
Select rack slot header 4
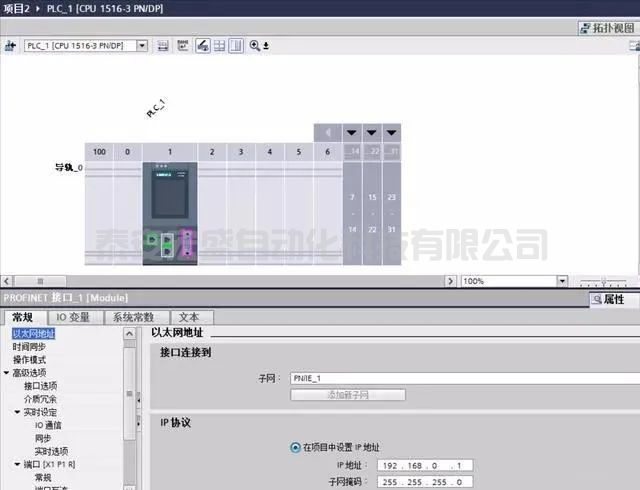pos(270,152)
